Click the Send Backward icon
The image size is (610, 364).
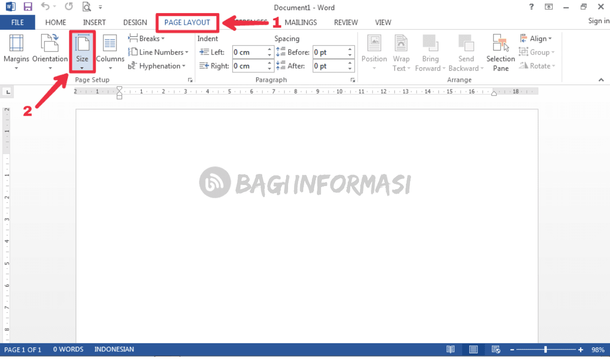click(x=466, y=42)
